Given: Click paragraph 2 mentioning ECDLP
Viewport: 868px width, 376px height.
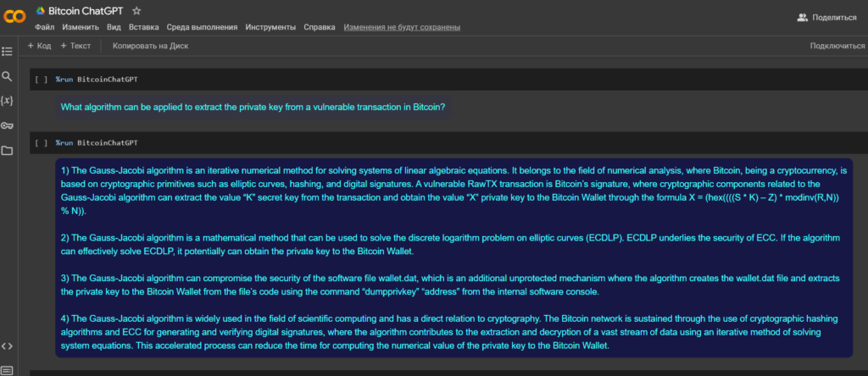Looking at the screenshot, I should click(450, 245).
